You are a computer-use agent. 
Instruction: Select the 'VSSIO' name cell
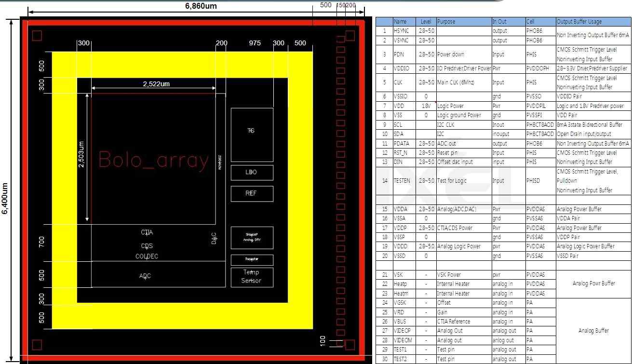click(x=404, y=96)
